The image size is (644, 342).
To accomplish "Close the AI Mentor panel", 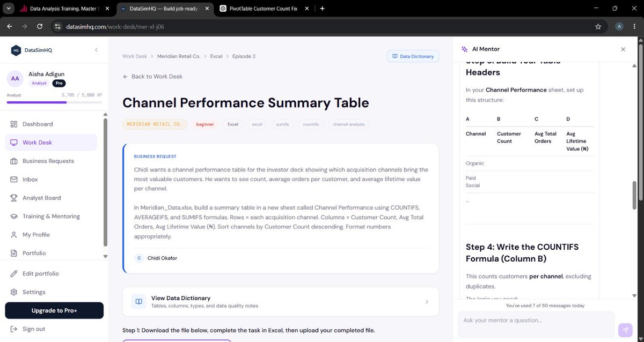I will point(623,49).
